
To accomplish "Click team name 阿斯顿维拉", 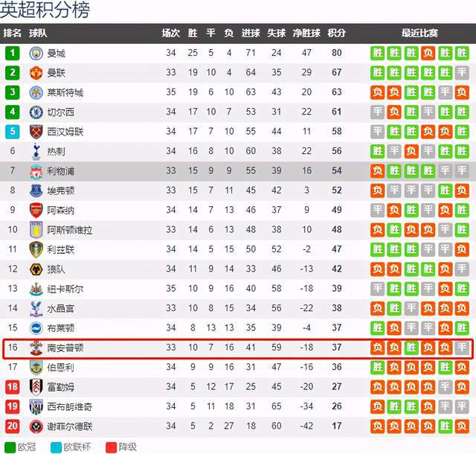I will pyautogui.click(x=69, y=230).
